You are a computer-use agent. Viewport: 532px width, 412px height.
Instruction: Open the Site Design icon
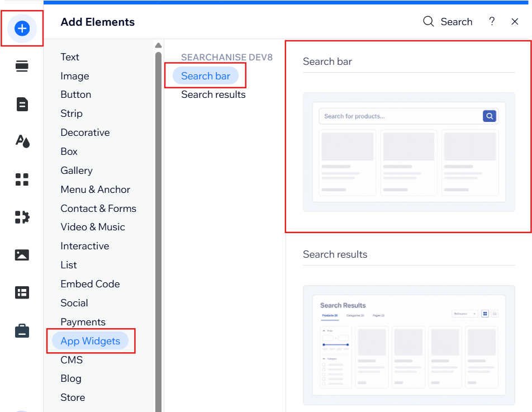22,141
